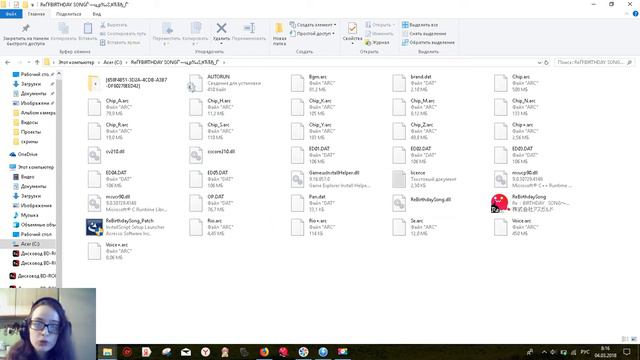Click the Rename ribbon icon
The image size is (640, 360).
click(x=249, y=28)
